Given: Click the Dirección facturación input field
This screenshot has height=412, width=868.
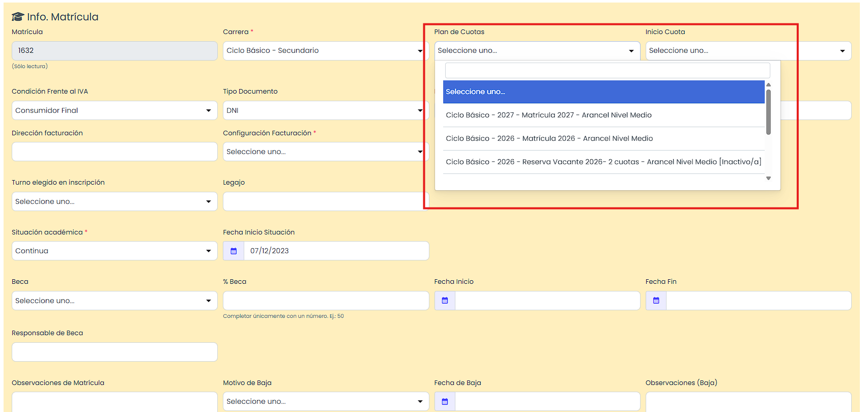Looking at the screenshot, I should coord(114,152).
